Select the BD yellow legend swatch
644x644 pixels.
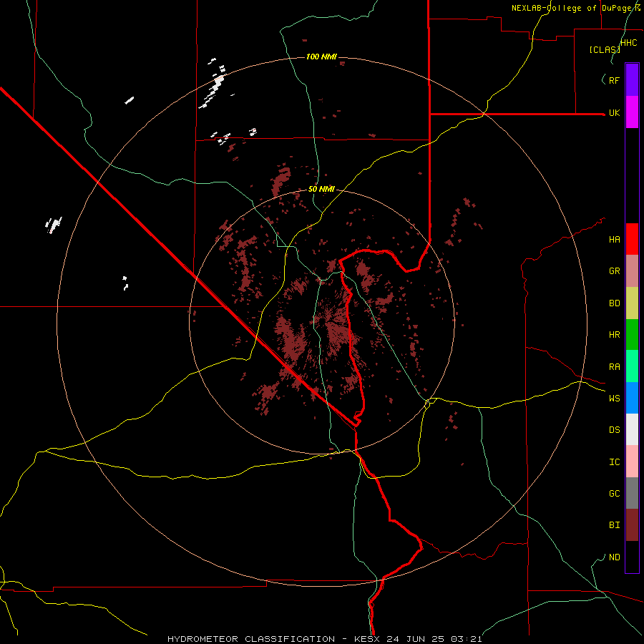click(632, 303)
